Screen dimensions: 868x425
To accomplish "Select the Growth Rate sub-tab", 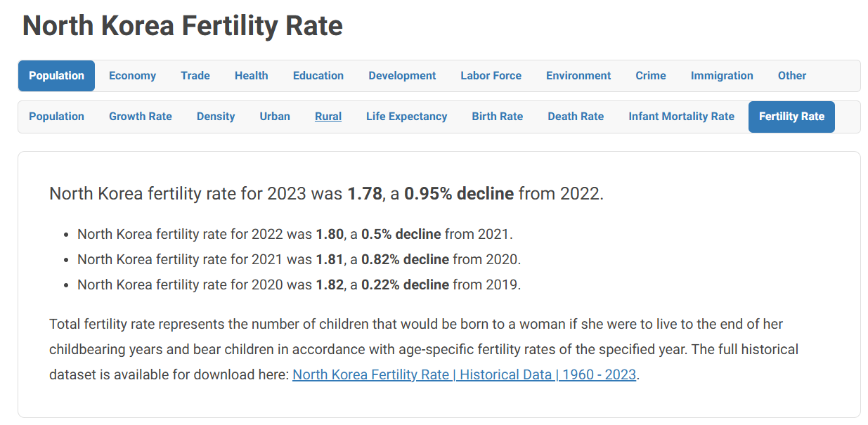I will pos(141,117).
